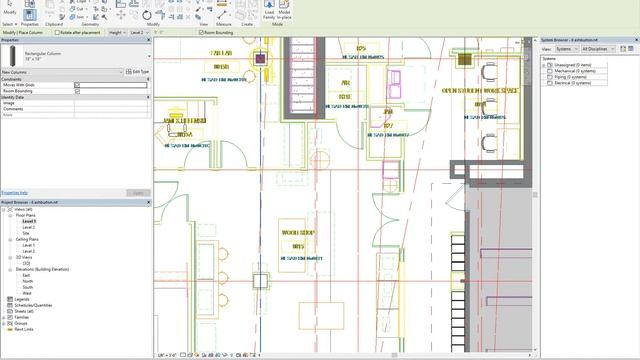Collapse the Identity Data section

[148, 97]
